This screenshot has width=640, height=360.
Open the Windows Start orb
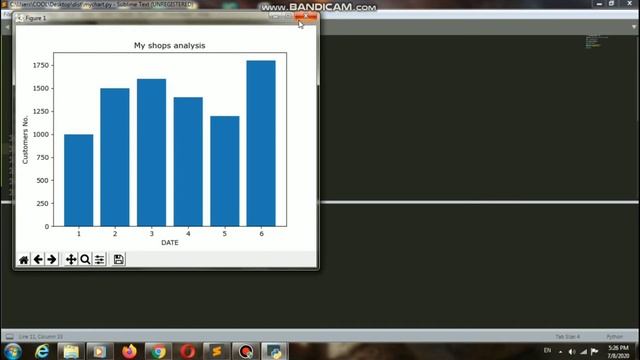click(x=13, y=351)
